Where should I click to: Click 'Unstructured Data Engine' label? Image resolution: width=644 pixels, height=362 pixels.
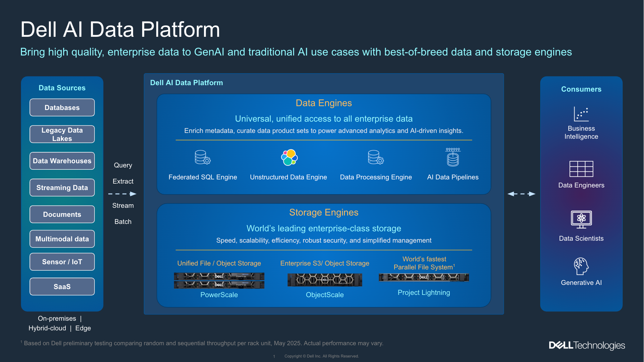pyautogui.click(x=288, y=177)
